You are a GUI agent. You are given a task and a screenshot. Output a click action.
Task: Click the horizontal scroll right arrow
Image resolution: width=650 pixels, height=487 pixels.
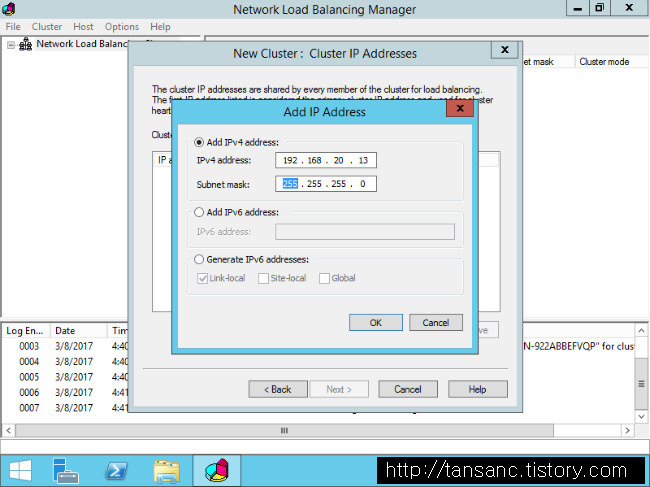tap(627, 430)
